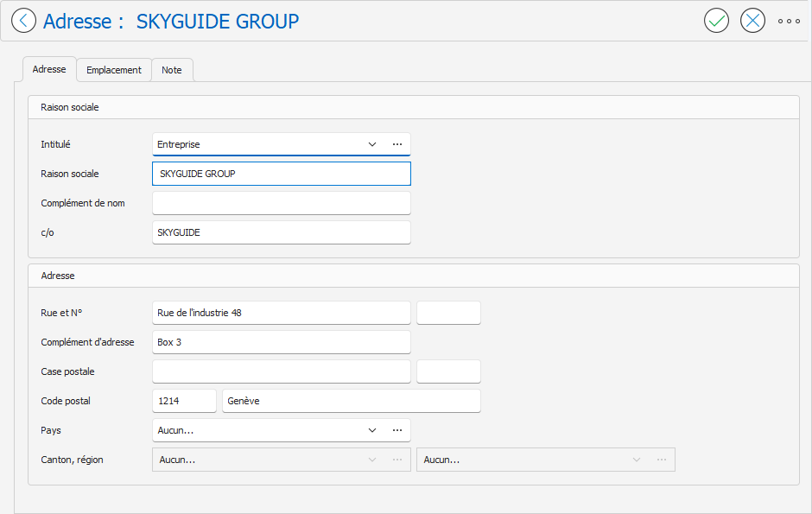Viewport: 812px width, 514px height.
Task: Click the Canton, région label
Action: (x=72, y=460)
